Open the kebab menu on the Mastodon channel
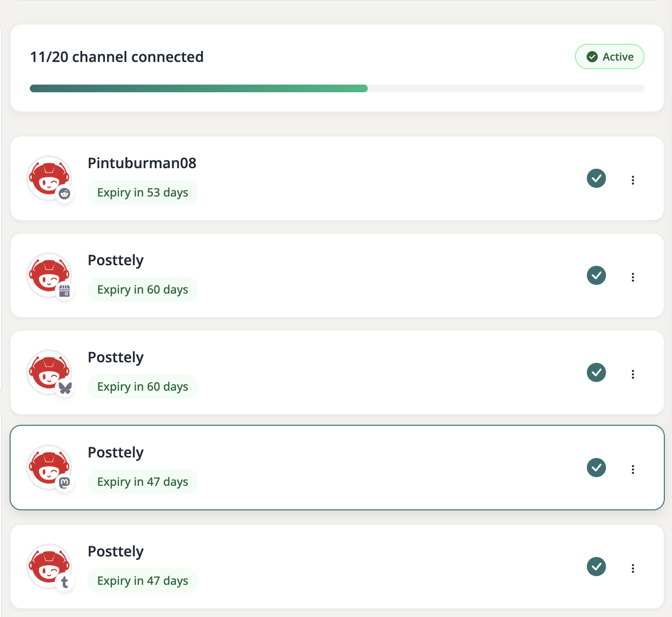Screen dimensions: 672x617 (x=633, y=469)
